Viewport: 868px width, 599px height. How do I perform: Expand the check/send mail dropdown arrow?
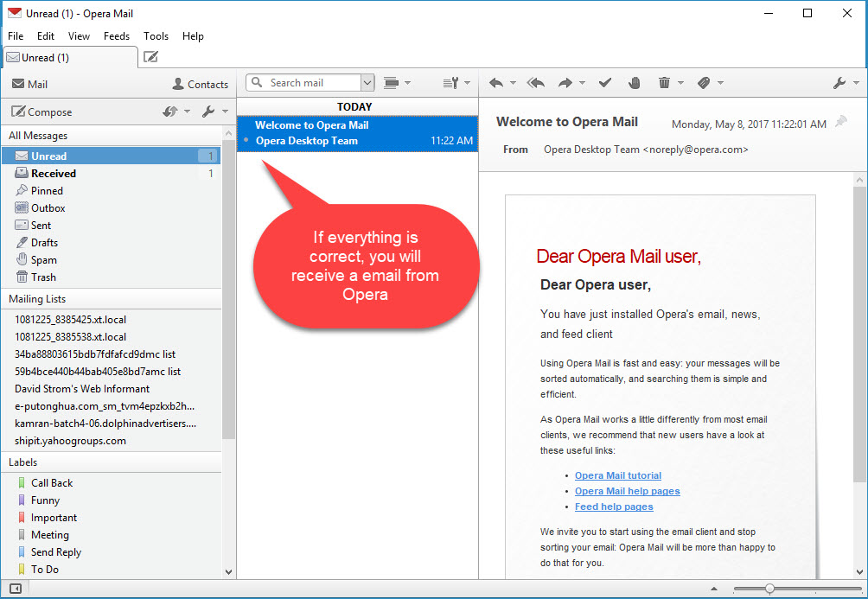187,112
